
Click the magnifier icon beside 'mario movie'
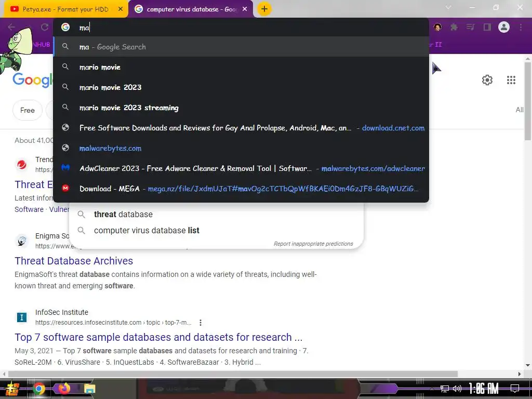(65, 67)
